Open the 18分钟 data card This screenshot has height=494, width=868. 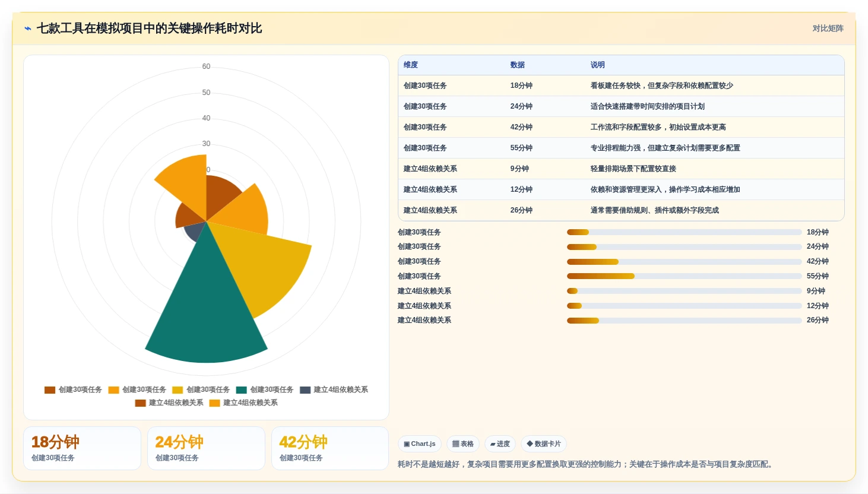[x=83, y=448]
